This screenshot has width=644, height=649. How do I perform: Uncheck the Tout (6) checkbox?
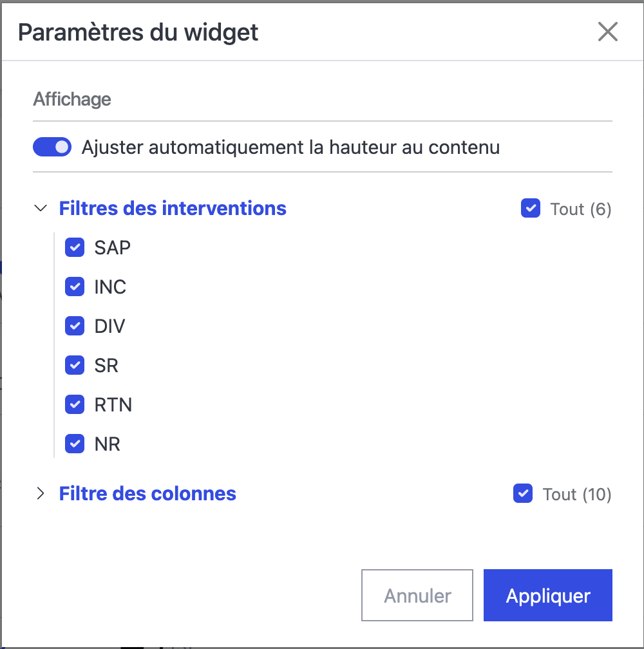(x=531, y=209)
